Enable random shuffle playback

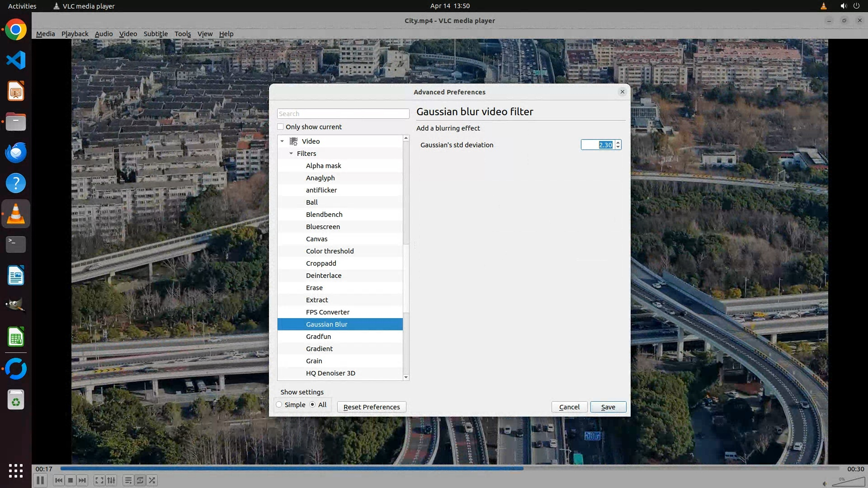coord(152,480)
